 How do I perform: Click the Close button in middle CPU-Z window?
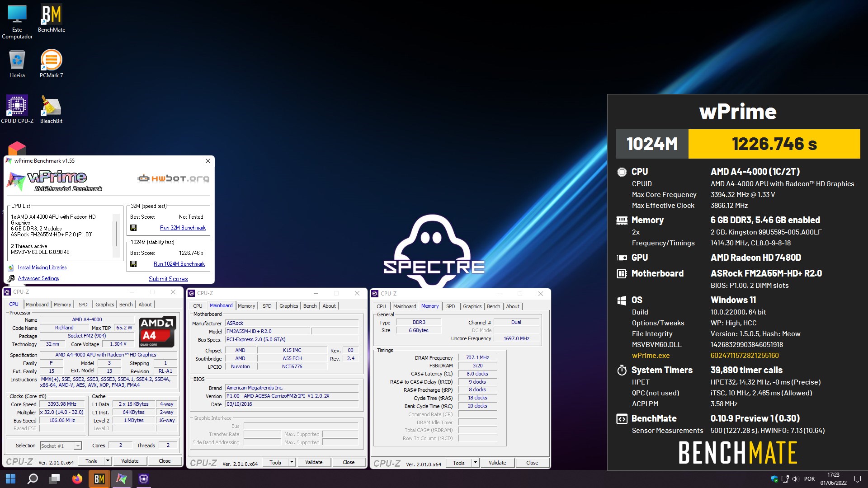coord(349,462)
